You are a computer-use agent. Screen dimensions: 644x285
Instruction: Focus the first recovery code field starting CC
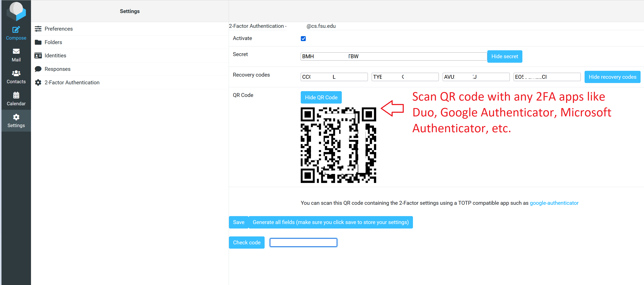click(334, 77)
